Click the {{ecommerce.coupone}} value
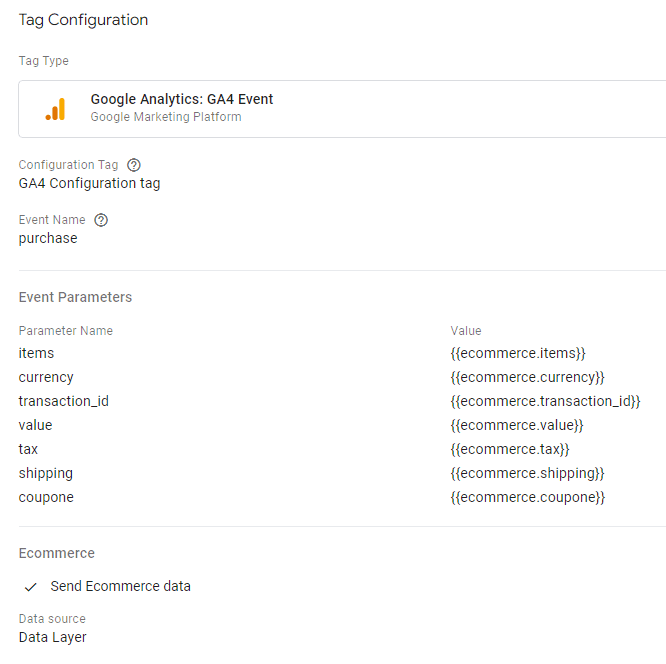The width and height of the screenshot is (666, 664). tap(528, 497)
